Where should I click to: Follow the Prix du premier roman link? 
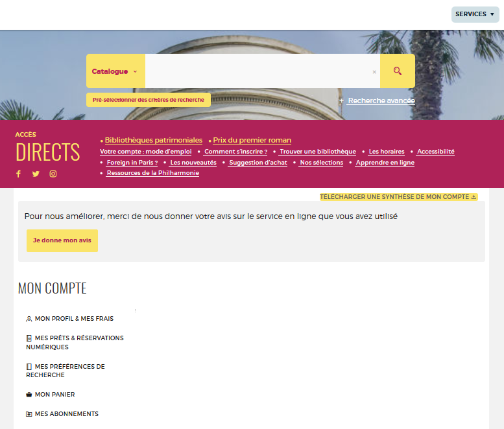click(252, 141)
